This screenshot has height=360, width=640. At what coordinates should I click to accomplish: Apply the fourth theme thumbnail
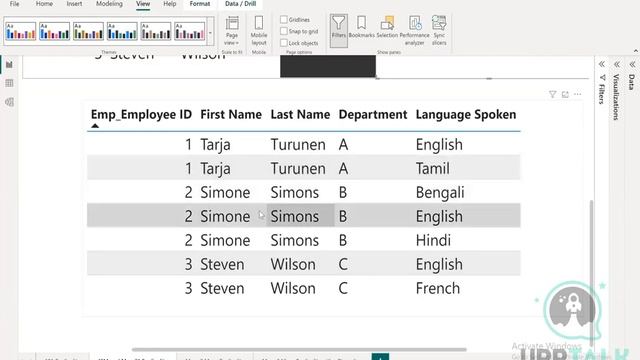click(x=122, y=31)
